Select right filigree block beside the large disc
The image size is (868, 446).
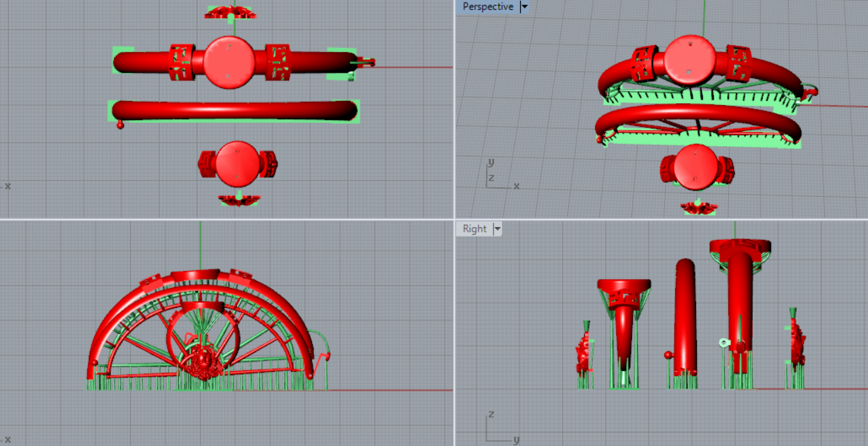pyautogui.click(x=278, y=62)
